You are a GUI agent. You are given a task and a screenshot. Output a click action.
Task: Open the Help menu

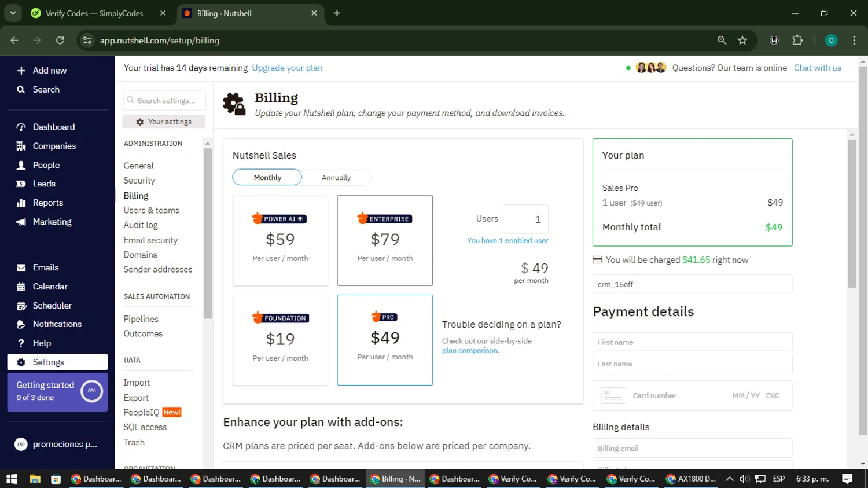[42, 343]
